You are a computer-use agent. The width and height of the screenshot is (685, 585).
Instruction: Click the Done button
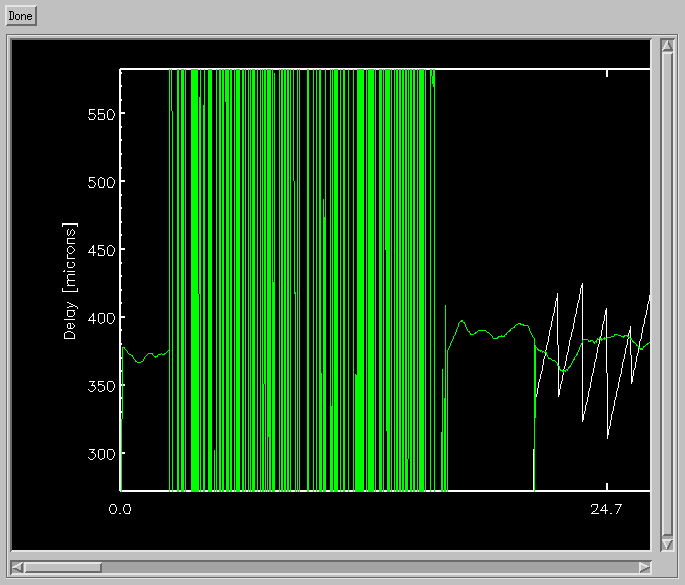pyautogui.click(x=20, y=18)
